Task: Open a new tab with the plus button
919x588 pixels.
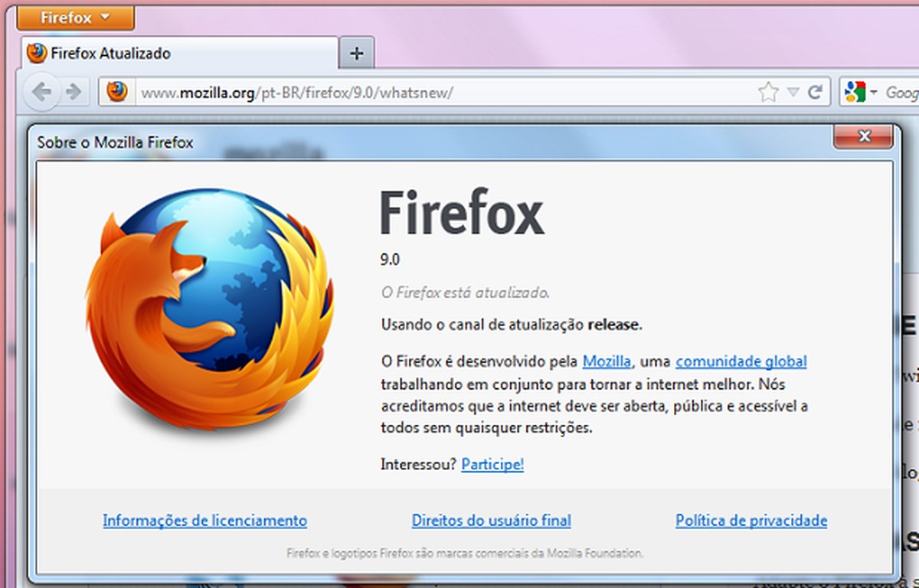Action: pyautogui.click(x=355, y=53)
